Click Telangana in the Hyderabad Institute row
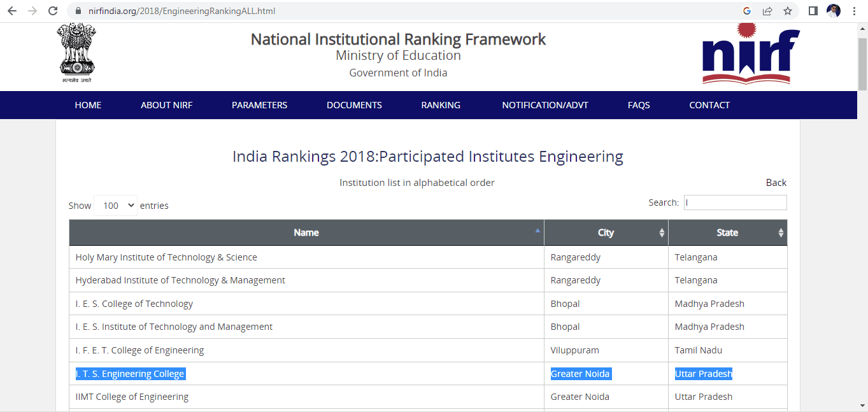Image resolution: width=868 pixels, height=412 pixels. (696, 280)
